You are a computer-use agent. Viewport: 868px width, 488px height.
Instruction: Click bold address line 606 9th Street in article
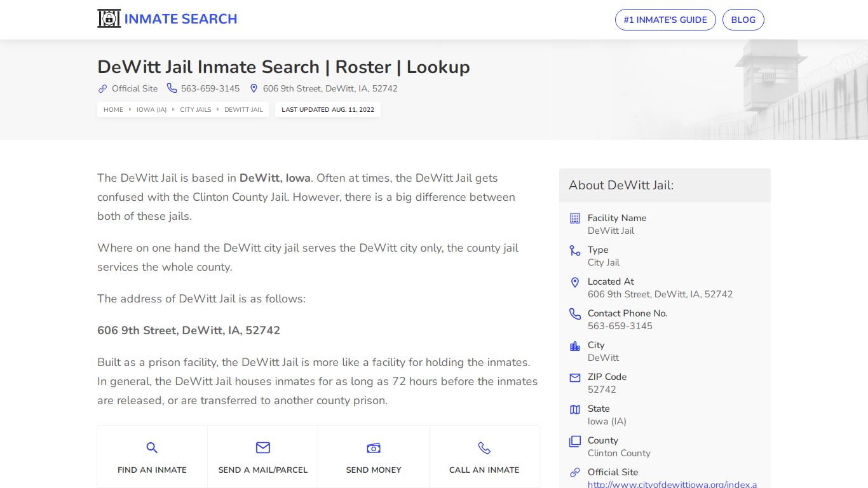coord(189,330)
